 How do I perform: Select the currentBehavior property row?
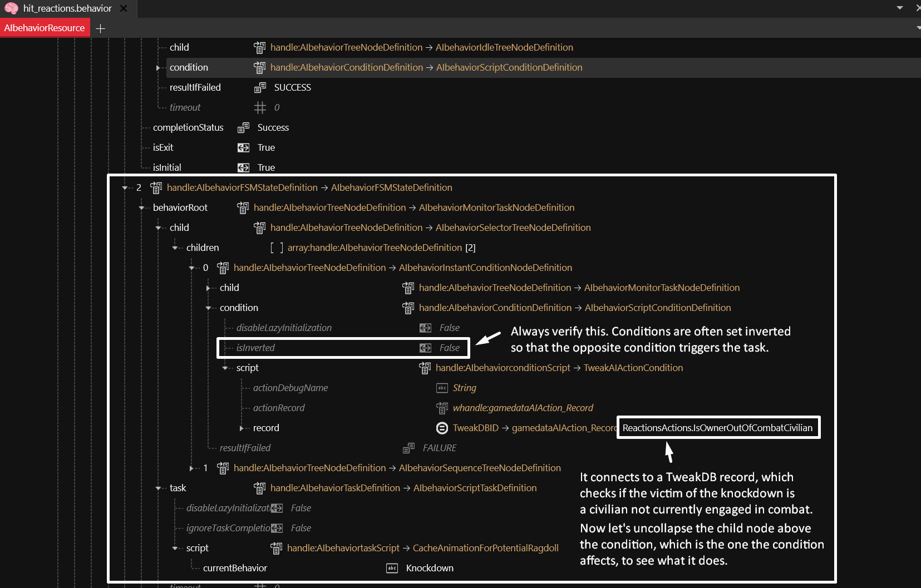point(235,568)
